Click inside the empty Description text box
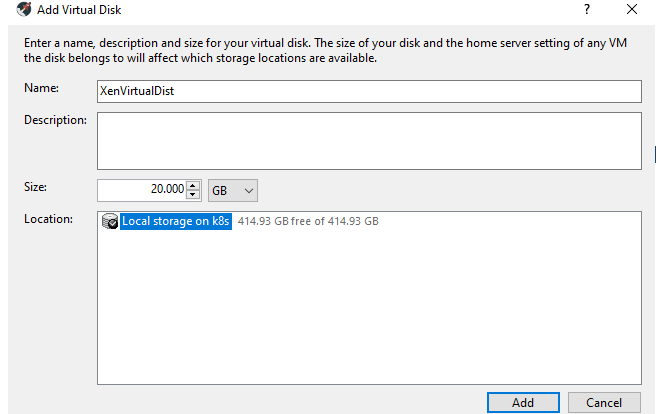The height and width of the screenshot is (414, 660). [368, 140]
